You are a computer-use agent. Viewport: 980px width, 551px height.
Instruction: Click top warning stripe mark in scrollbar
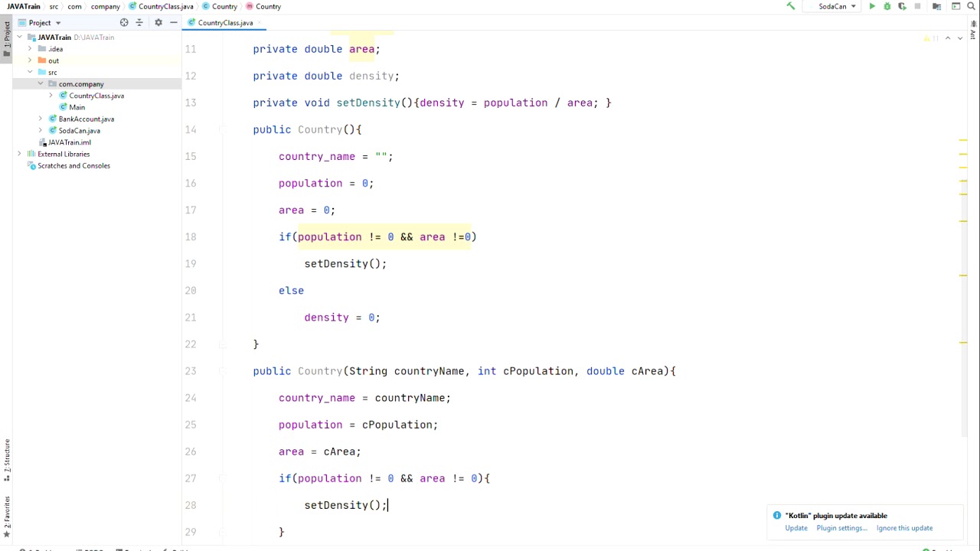[964, 141]
